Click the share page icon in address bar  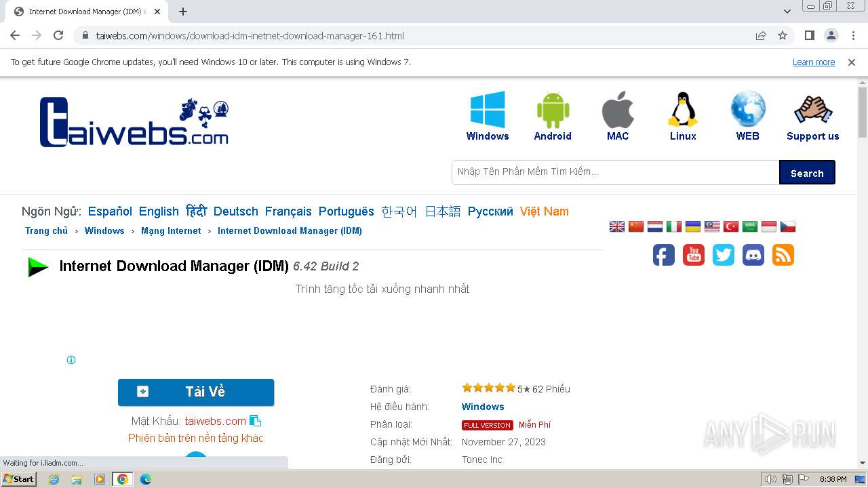pyautogui.click(x=761, y=35)
